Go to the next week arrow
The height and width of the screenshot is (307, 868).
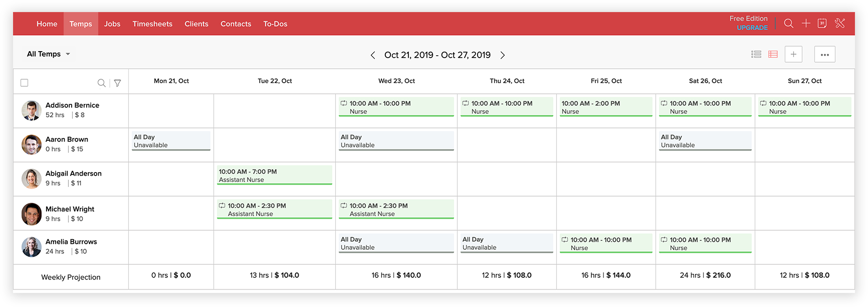[x=503, y=55]
